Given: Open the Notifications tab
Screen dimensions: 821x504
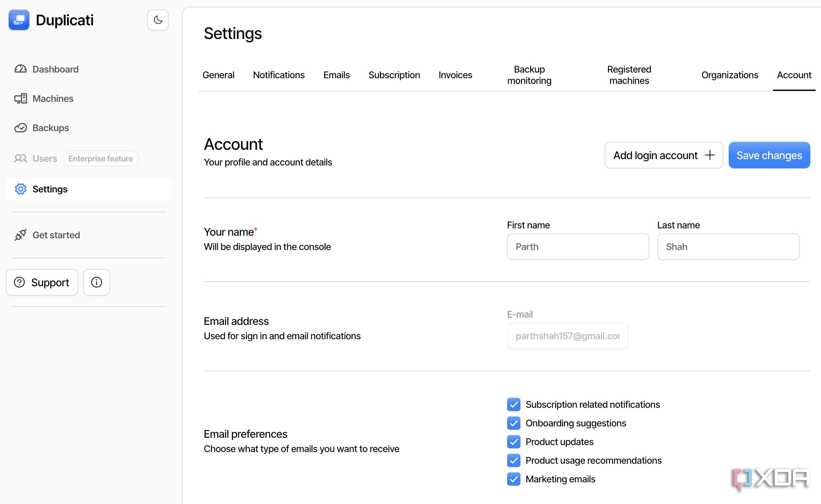Looking at the screenshot, I should (279, 75).
